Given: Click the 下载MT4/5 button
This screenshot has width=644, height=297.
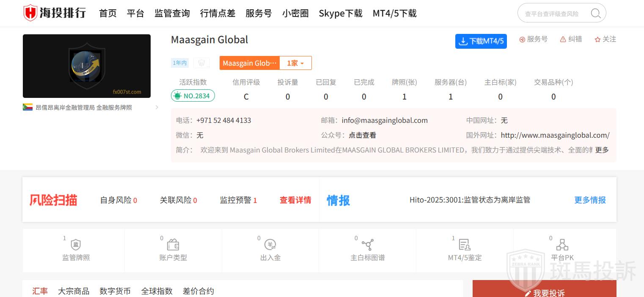Looking at the screenshot, I should [x=481, y=41].
